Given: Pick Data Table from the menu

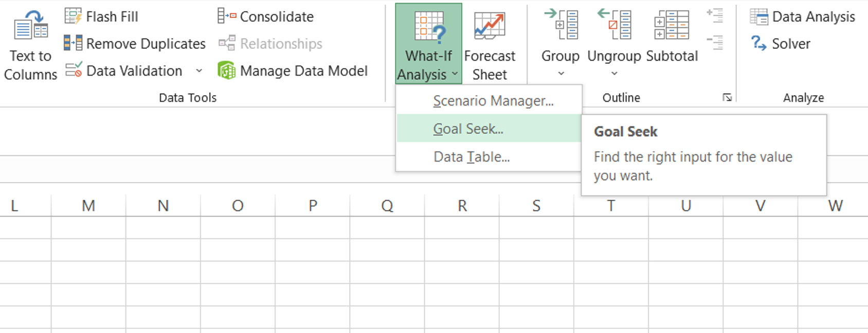Looking at the screenshot, I should (x=471, y=157).
